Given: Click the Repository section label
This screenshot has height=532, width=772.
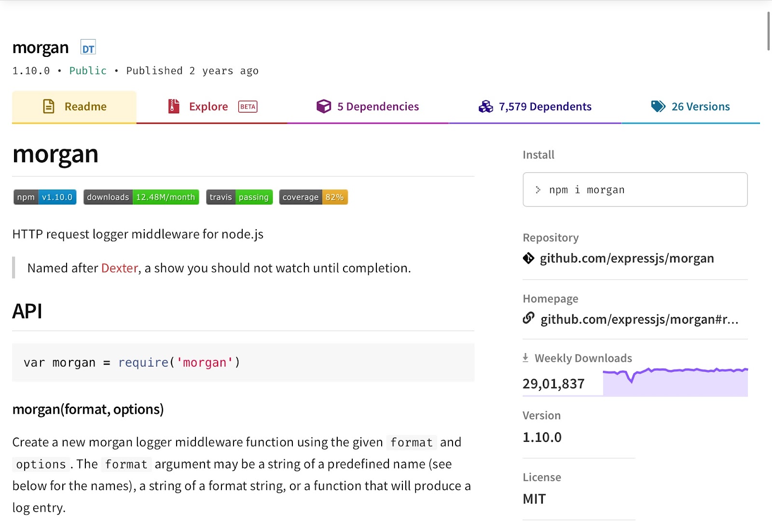Looking at the screenshot, I should 551,238.
